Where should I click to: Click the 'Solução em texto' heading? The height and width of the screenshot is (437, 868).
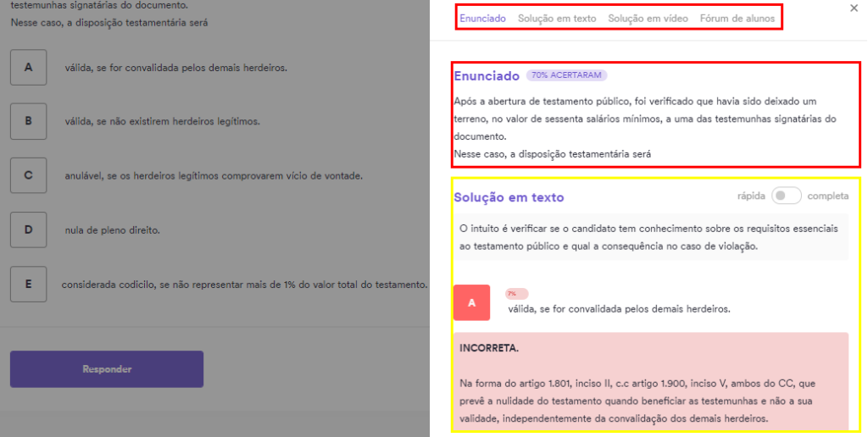(x=509, y=197)
